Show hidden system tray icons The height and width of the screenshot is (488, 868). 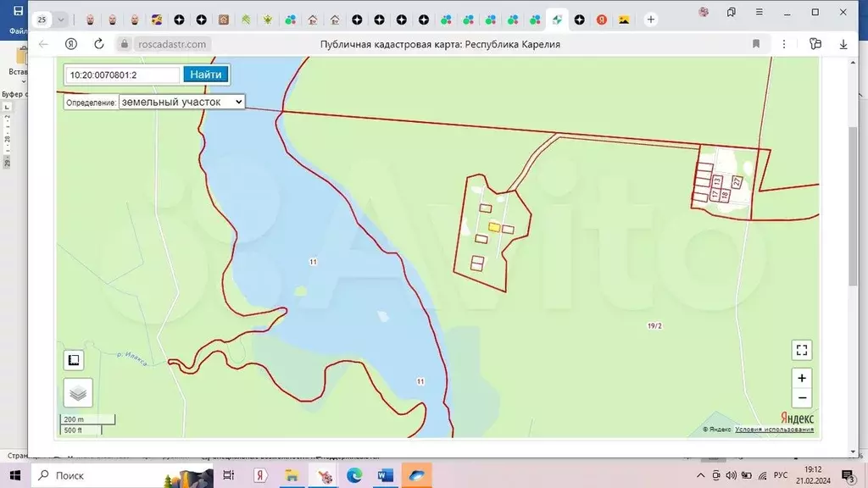click(701, 475)
